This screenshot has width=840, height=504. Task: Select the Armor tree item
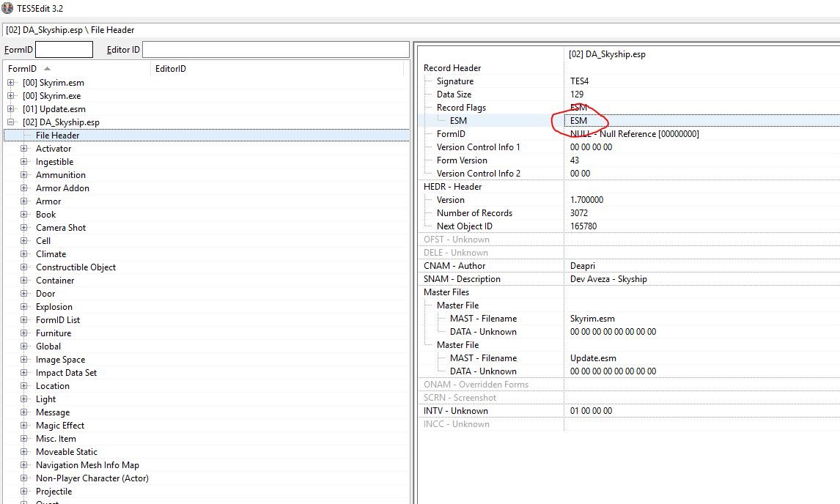48,201
